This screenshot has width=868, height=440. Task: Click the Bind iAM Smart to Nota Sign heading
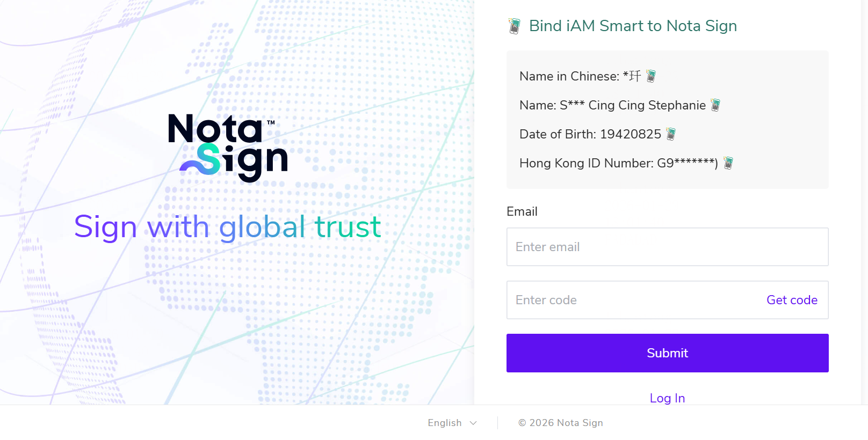click(x=633, y=26)
